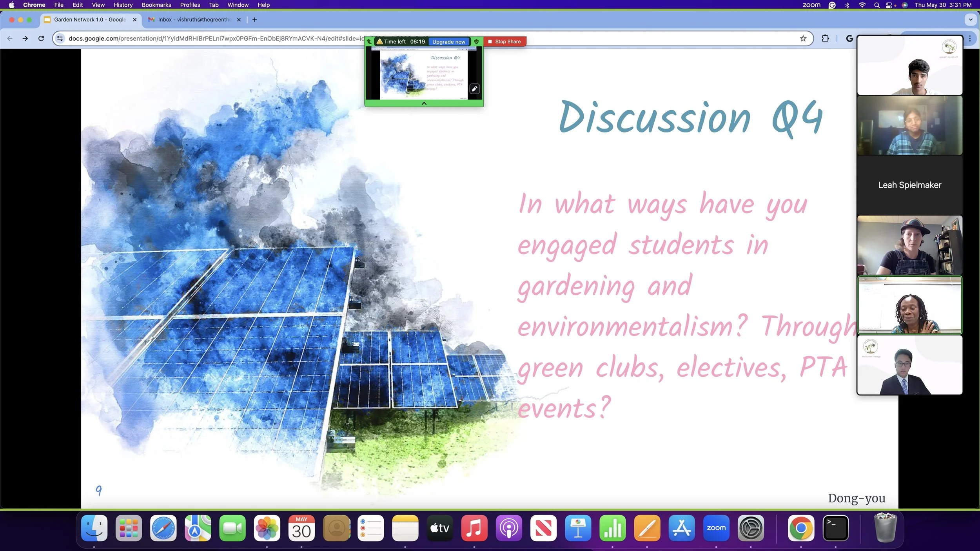Click the Upgrade now button
This screenshot has height=551, width=980.
coord(448,42)
